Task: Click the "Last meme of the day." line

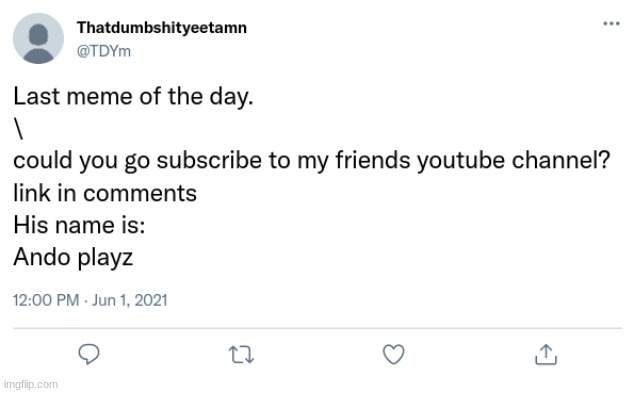Action: pyautogui.click(x=133, y=97)
